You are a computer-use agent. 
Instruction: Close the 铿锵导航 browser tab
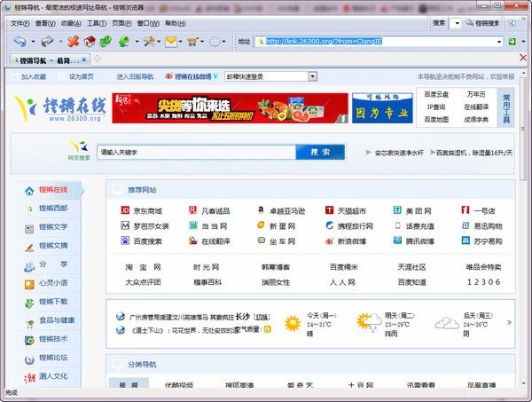pyautogui.click(x=85, y=60)
